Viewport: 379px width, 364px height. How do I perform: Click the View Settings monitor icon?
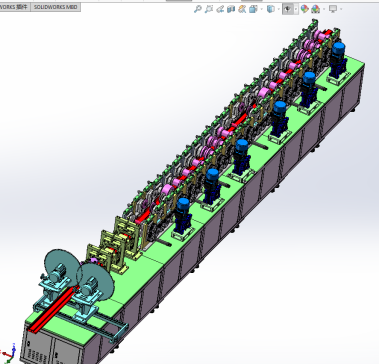pos(333,9)
